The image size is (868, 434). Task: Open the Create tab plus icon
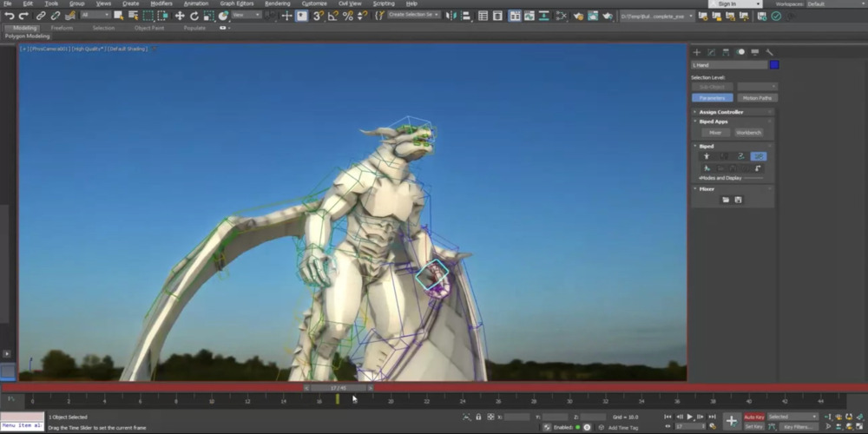697,52
